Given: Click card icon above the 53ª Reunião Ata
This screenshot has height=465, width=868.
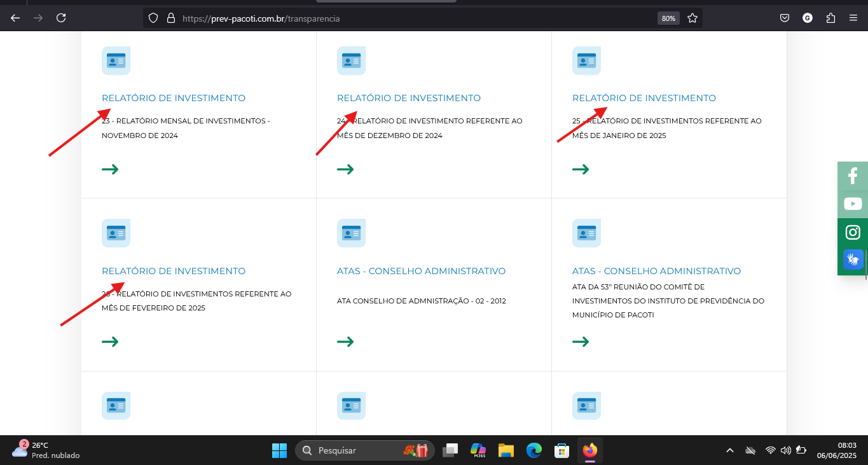Looking at the screenshot, I should coord(586,233).
